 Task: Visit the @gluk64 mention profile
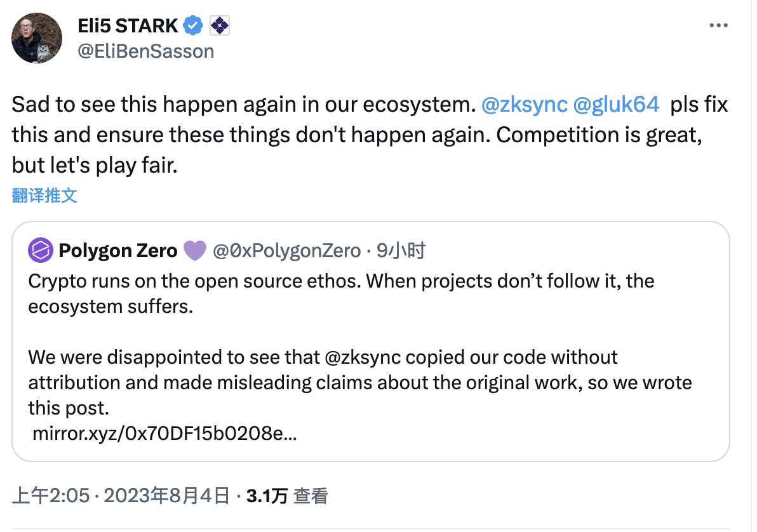(x=616, y=105)
